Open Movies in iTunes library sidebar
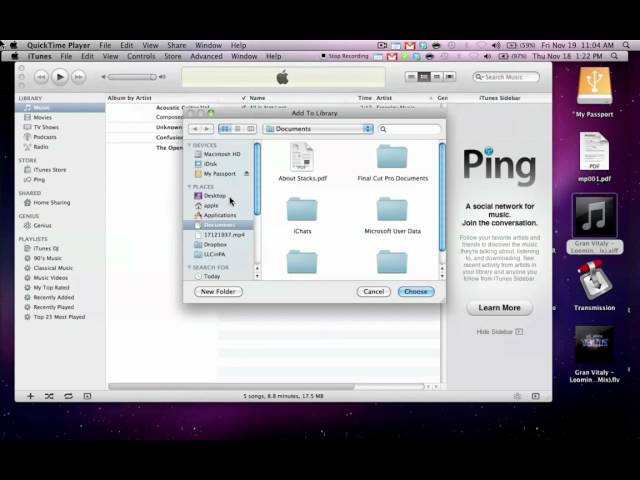Viewport: 640px width, 480px height. tap(42, 118)
